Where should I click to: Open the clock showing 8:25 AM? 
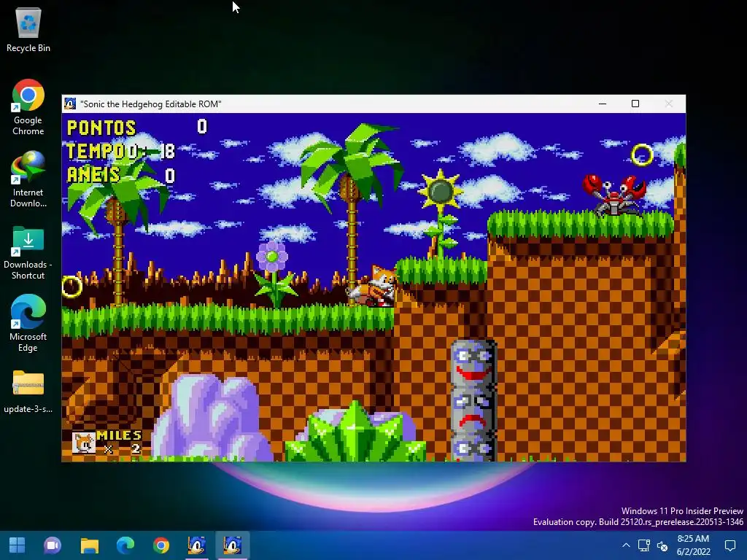click(x=693, y=545)
